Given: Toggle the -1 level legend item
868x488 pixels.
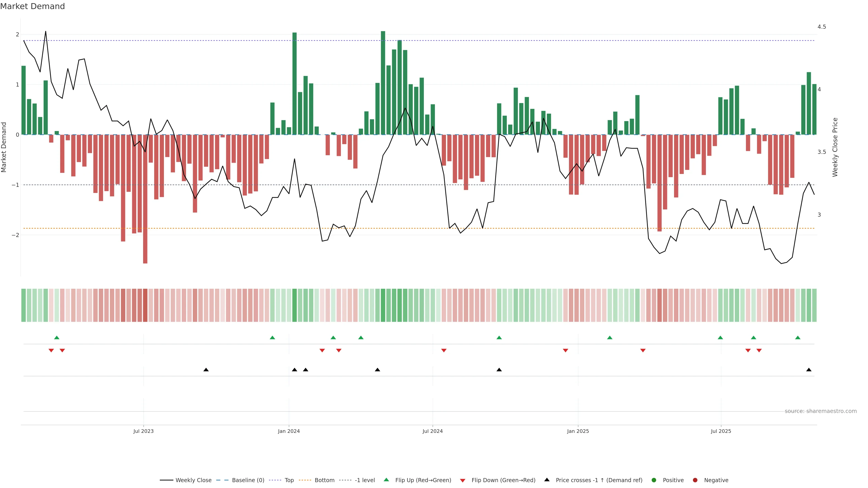Looking at the screenshot, I should pyautogui.click(x=365, y=480).
